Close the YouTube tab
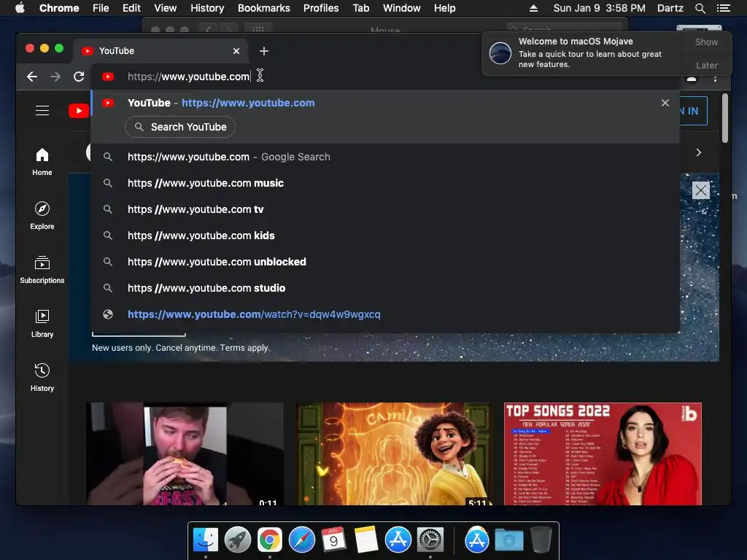Screen dimensions: 747x560 coord(236,51)
